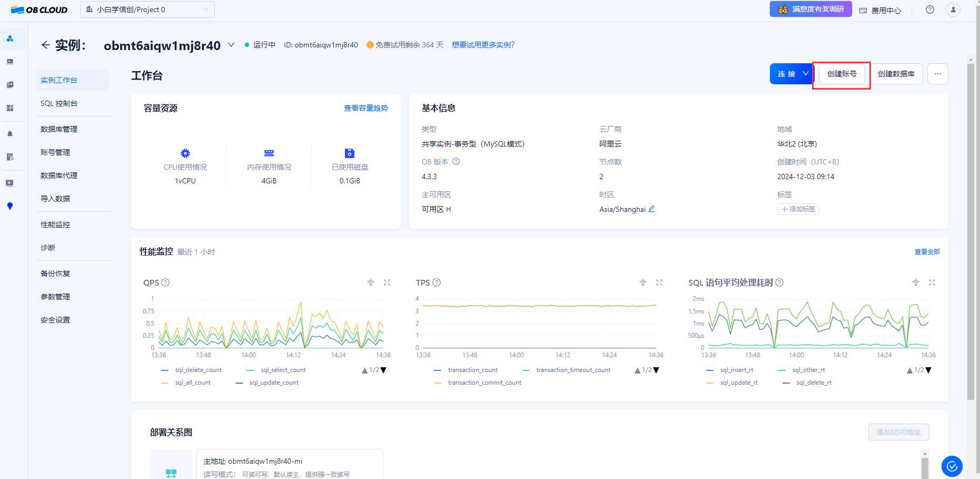This screenshot has width=980, height=479.
Task: Click the crosshair pin icon on TPS chart
Action: coord(643,282)
